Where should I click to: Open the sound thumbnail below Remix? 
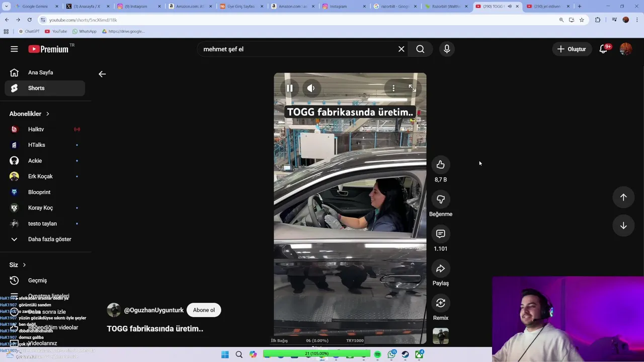[x=440, y=336]
